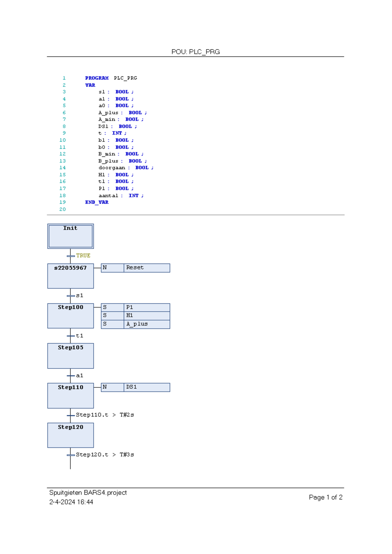Click the 'N' qualifier of the Reset action
Screen dimensions: 392x554
pyautogui.click(x=112, y=268)
